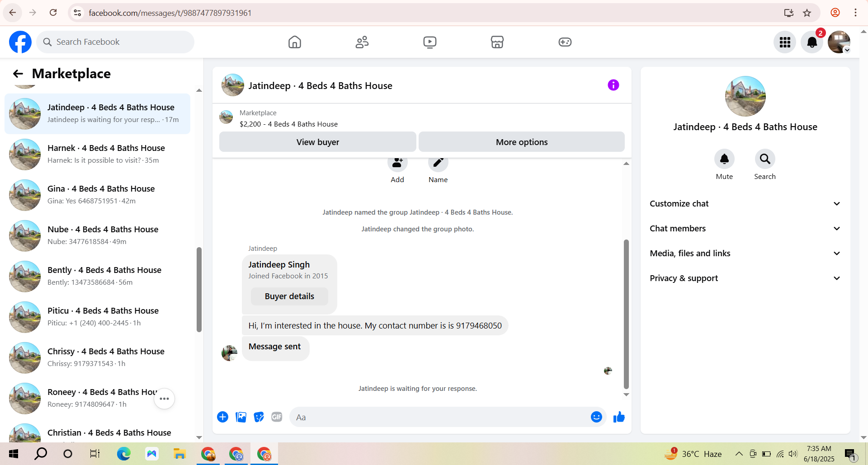Open the notifications bell in the header

pyautogui.click(x=812, y=42)
